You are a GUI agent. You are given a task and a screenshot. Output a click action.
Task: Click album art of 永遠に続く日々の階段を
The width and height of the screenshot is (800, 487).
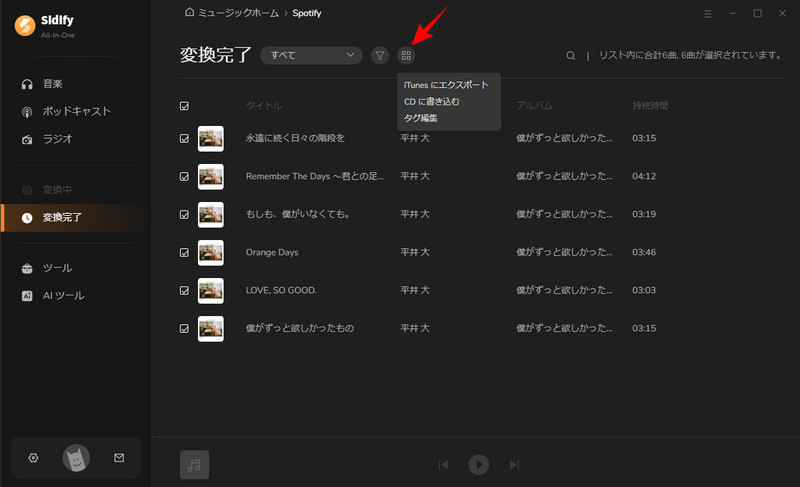(211, 139)
